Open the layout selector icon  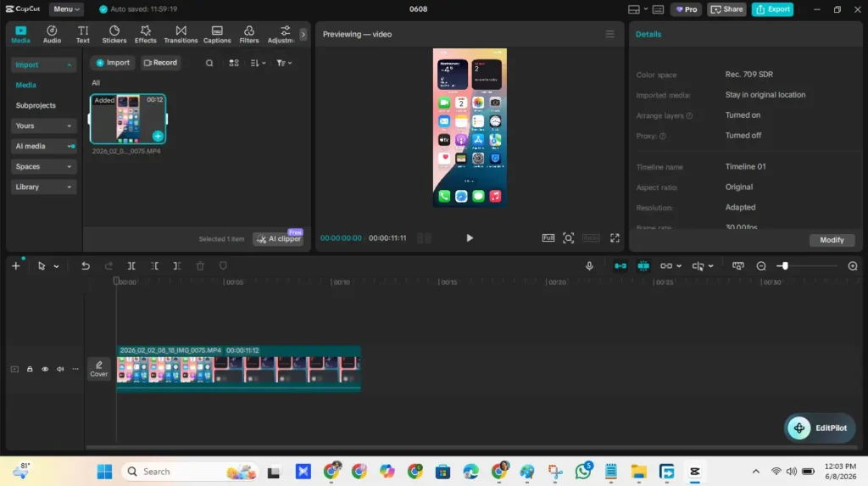(x=637, y=8)
